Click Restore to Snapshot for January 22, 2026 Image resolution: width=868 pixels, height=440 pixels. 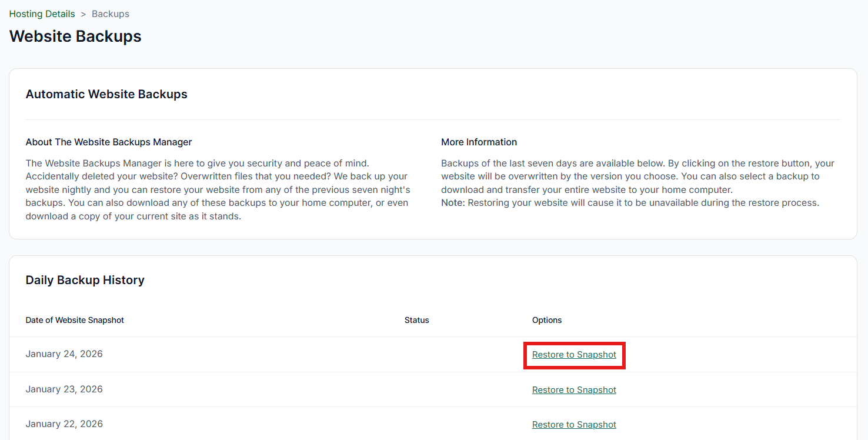tap(574, 425)
